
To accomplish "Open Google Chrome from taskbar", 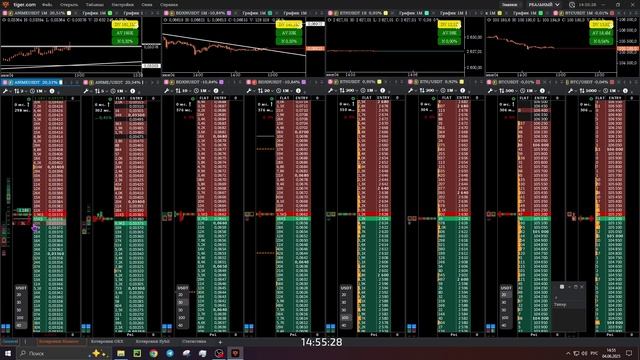I will [x=153, y=353].
